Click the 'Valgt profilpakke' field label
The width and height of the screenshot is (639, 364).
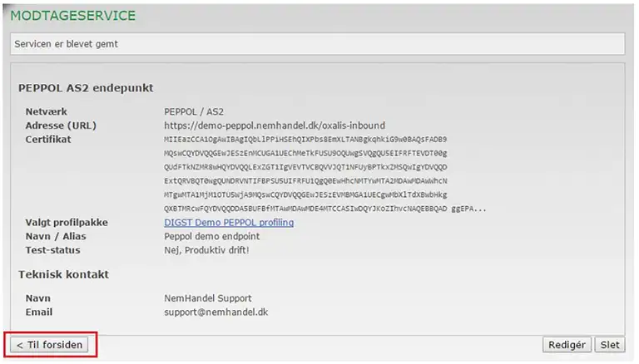(x=67, y=223)
